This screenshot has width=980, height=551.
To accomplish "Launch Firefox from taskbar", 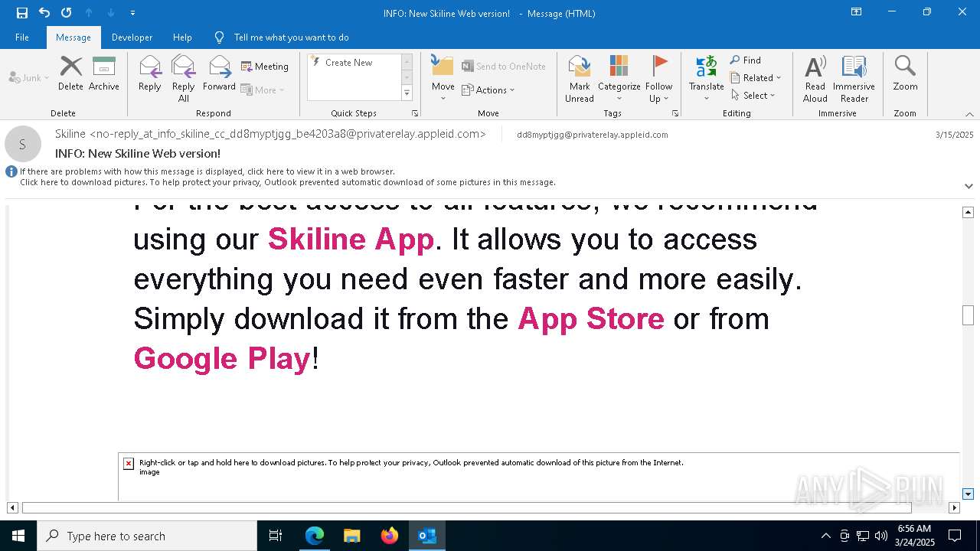I will [x=390, y=536].
